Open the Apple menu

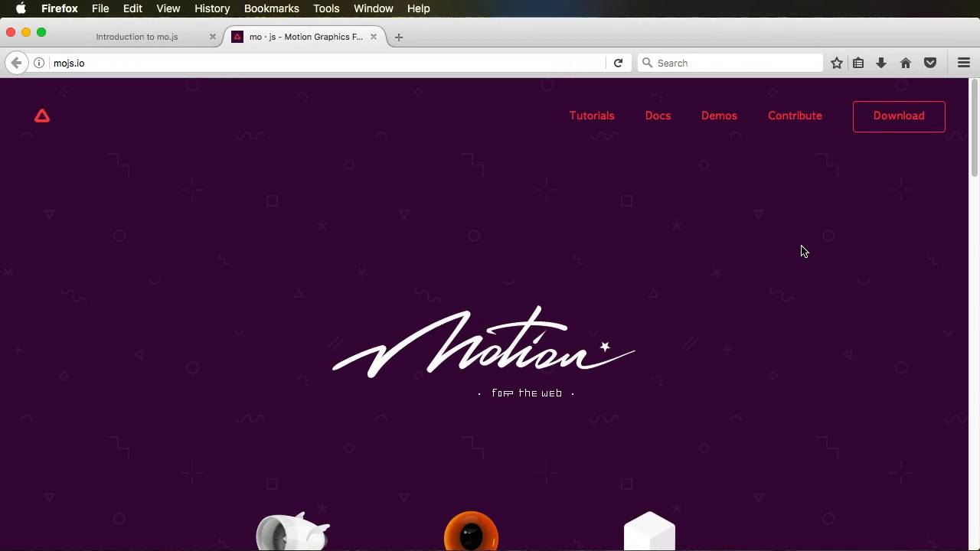pos(21,8)
